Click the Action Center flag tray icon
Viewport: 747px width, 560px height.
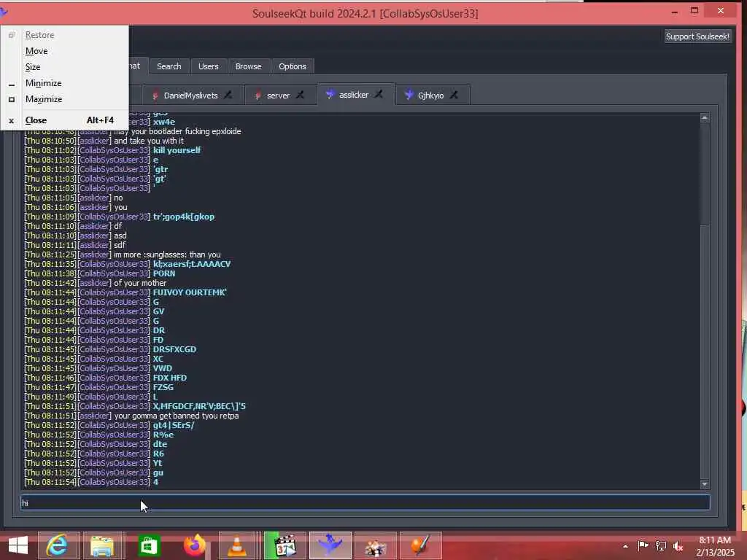pos(643,545)
